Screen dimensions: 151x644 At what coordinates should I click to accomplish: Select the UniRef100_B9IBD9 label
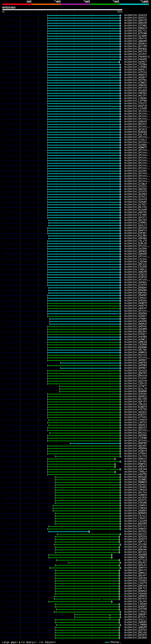click(x=135, y=638)
